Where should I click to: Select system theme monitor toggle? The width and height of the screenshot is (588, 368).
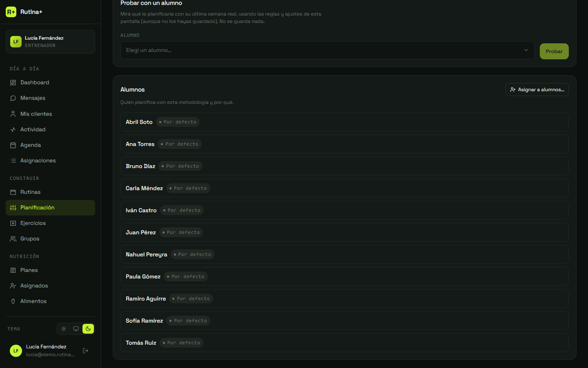[x=76, y=329]
